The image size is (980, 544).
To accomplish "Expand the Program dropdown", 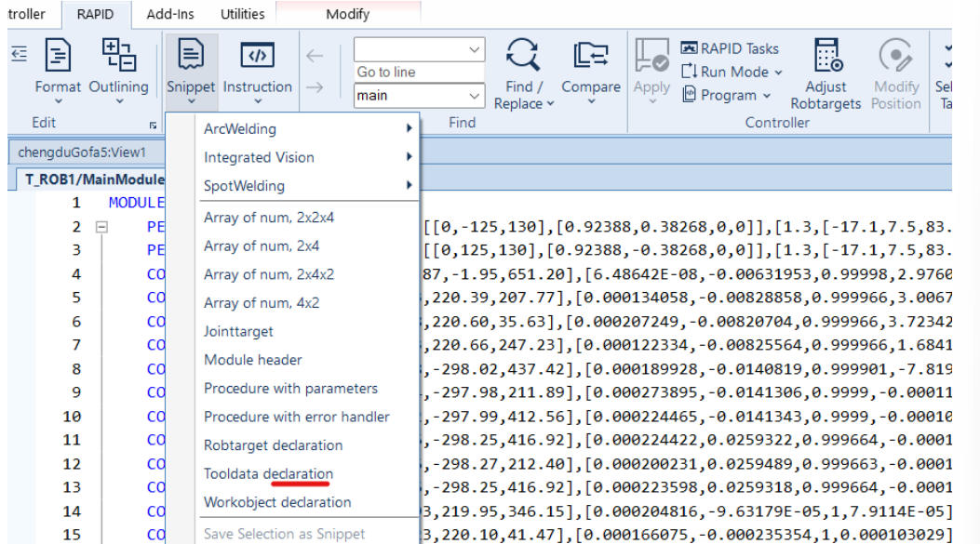I will [x=727, y=95].
